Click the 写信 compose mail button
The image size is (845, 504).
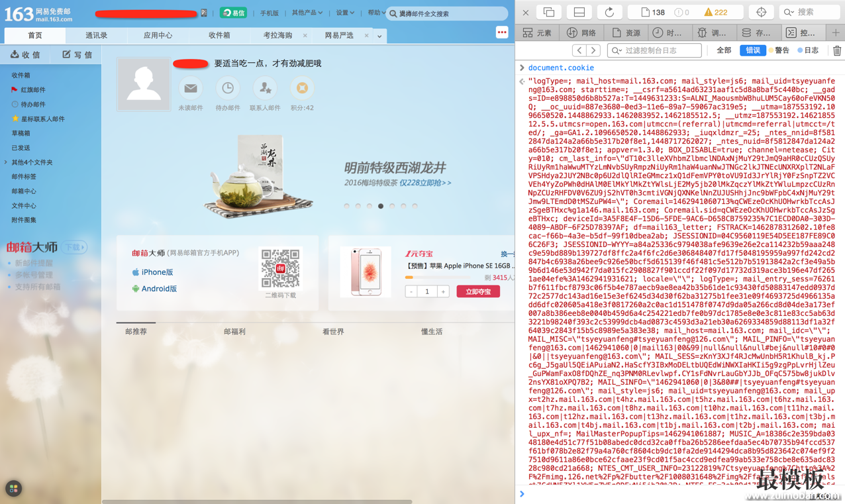pyautogui.click(x=77, y=55)
